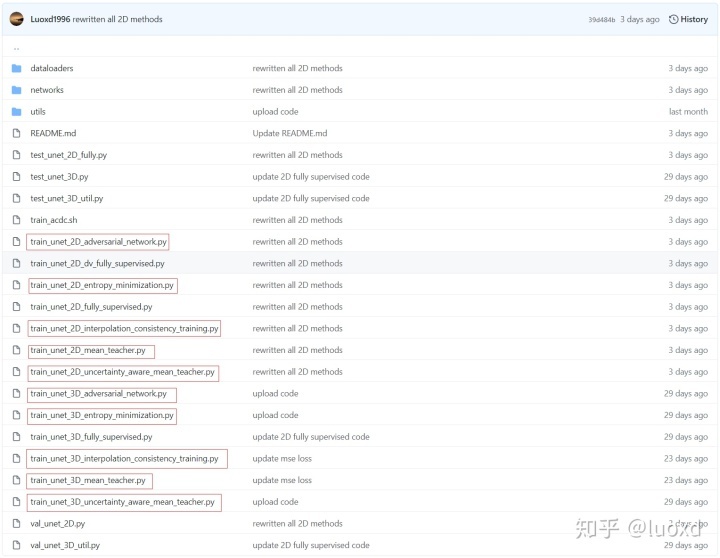Open train_acdc.sh script
The image size is (720, 558).
click(x=54, y=220)
